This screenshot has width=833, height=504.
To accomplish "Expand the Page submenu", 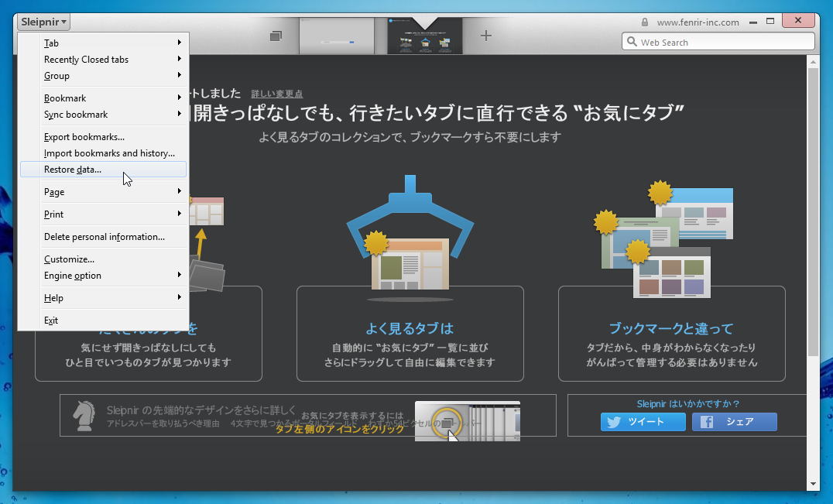I will [104, 192].
